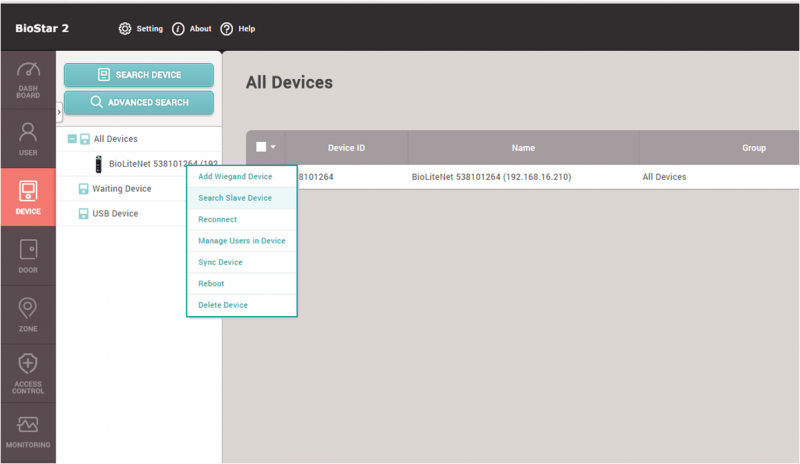Viewport: 800px width, 464px height.
Task: Select the Door sidebar icon
Action: tap(28, 250)
